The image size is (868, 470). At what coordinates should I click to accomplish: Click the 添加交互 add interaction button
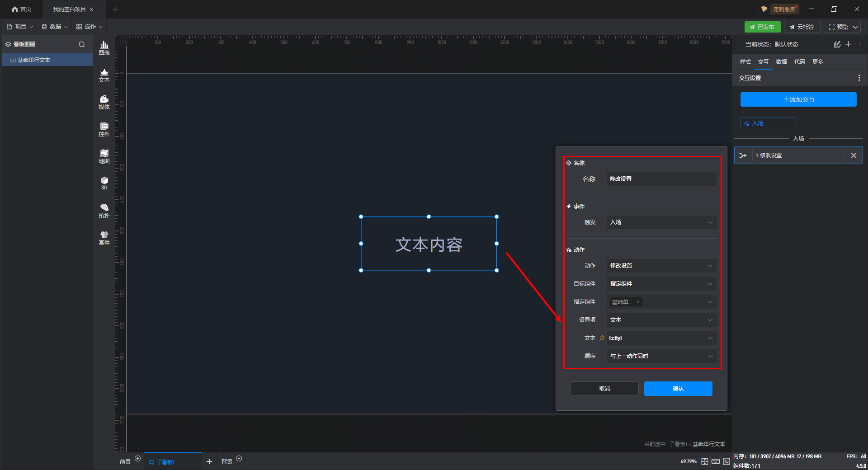point(798,99)
